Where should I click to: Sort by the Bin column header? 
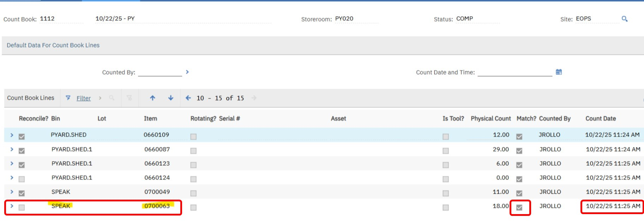click(x=55, y=119)
